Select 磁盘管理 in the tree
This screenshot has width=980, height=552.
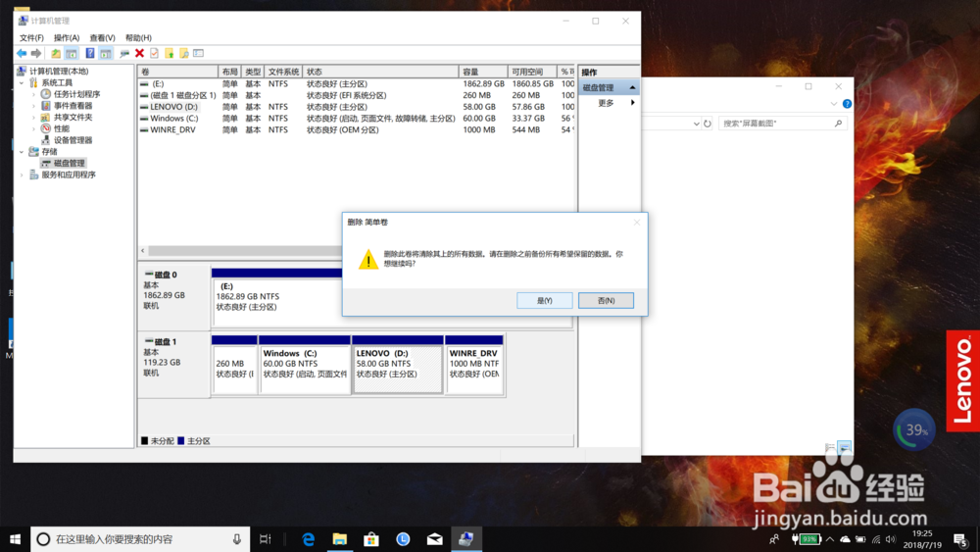point(69,163)
